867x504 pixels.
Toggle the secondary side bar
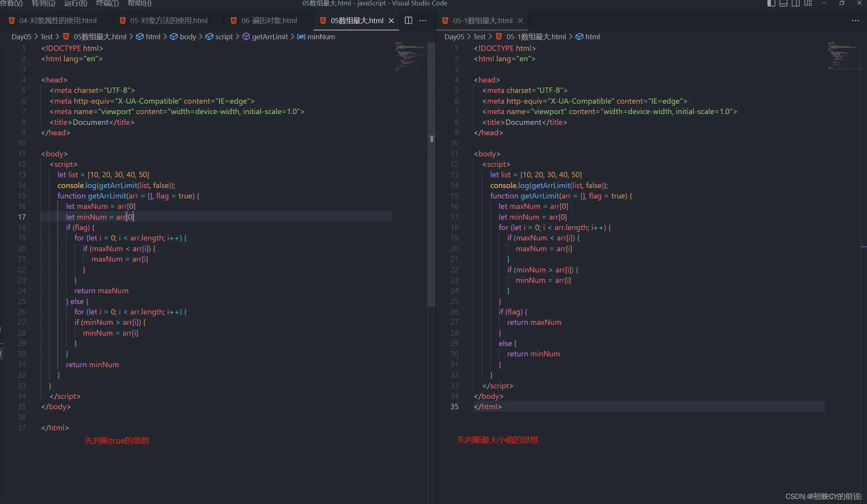click(796, 3)
